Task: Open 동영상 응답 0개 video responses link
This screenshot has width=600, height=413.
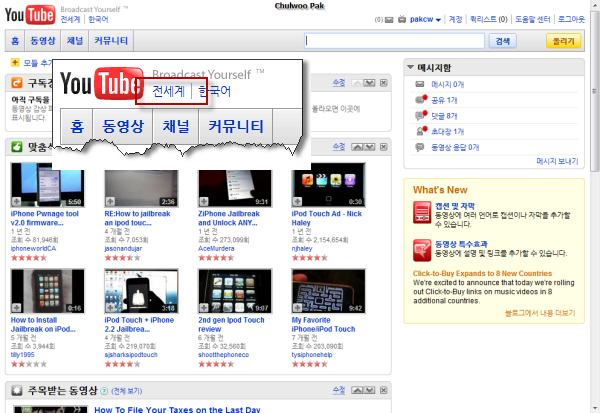Action: coord(455,147)
